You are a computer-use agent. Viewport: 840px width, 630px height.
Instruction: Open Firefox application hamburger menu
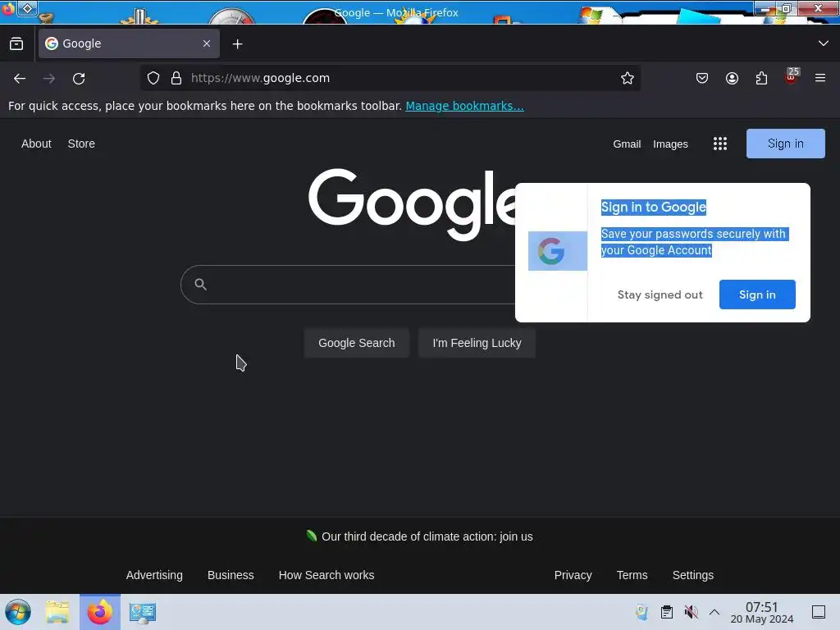coord(820,78)
